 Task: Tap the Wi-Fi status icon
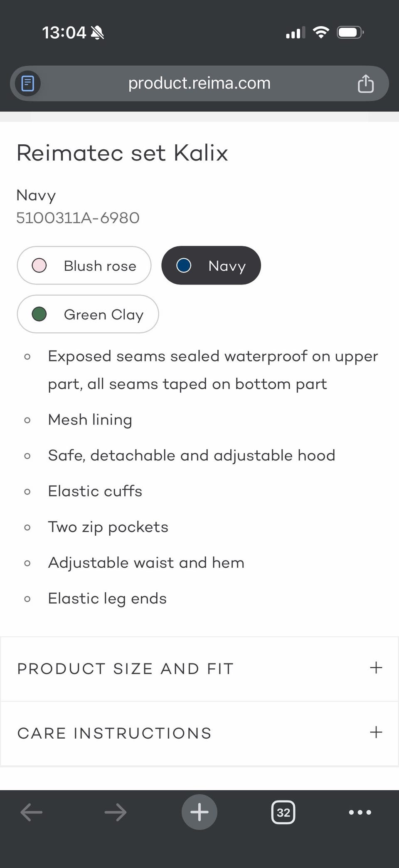(320, 32)
